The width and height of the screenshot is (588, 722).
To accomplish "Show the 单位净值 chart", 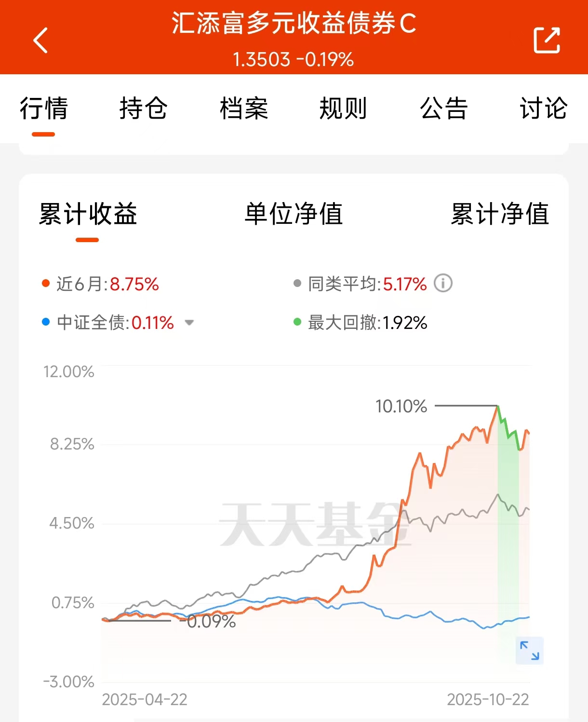I will (294, 214).
